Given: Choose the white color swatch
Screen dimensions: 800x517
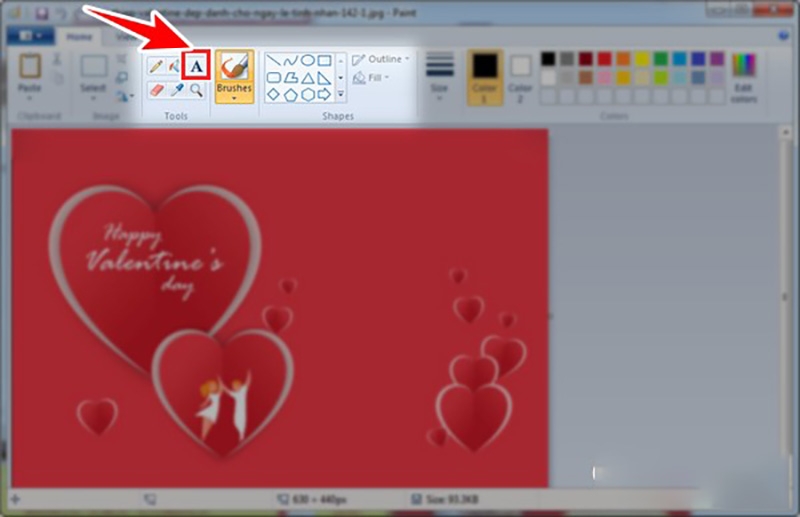Looking at the screenshot, I should 548,78.
